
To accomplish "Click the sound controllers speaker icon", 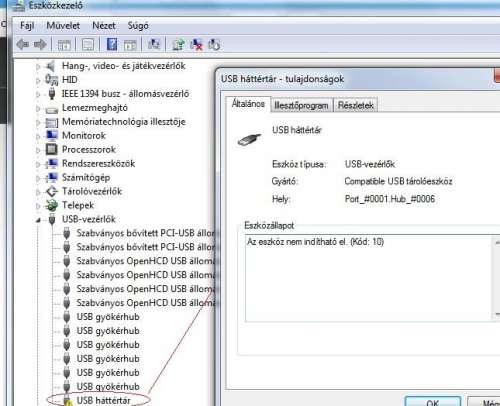I will pos(51,66).
